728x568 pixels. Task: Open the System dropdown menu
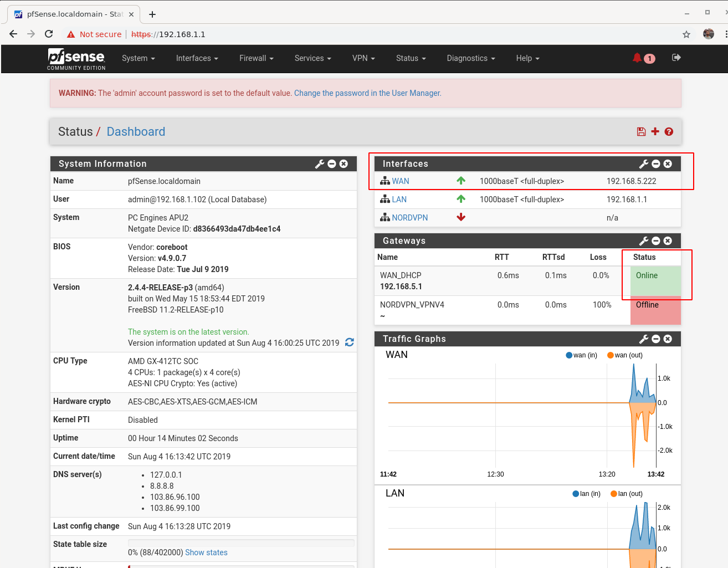coord(138,58)
